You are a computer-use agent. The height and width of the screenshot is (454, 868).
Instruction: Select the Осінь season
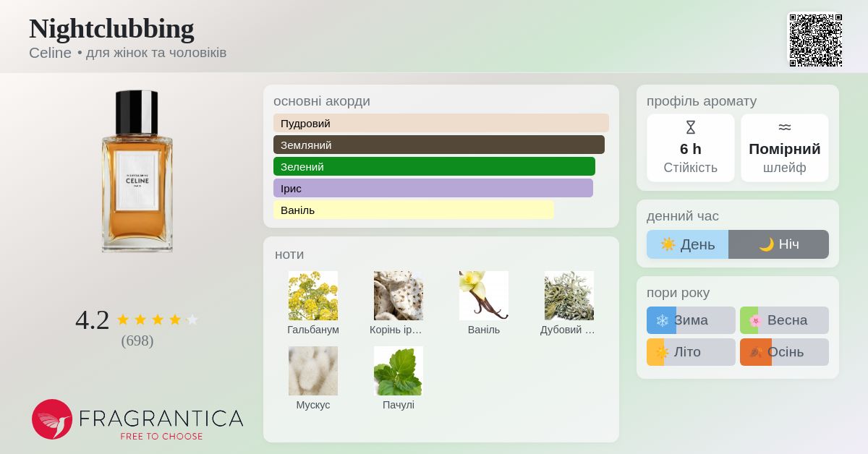(784, 352)
